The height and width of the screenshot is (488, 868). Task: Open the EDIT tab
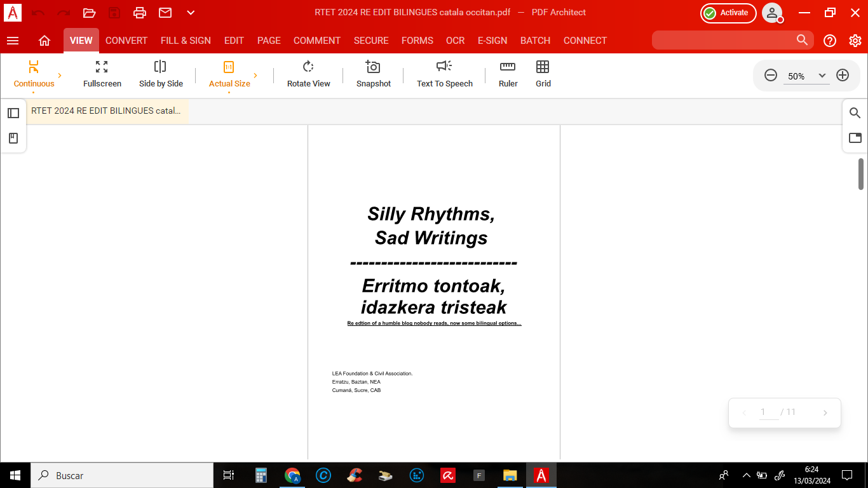(234, 41)
